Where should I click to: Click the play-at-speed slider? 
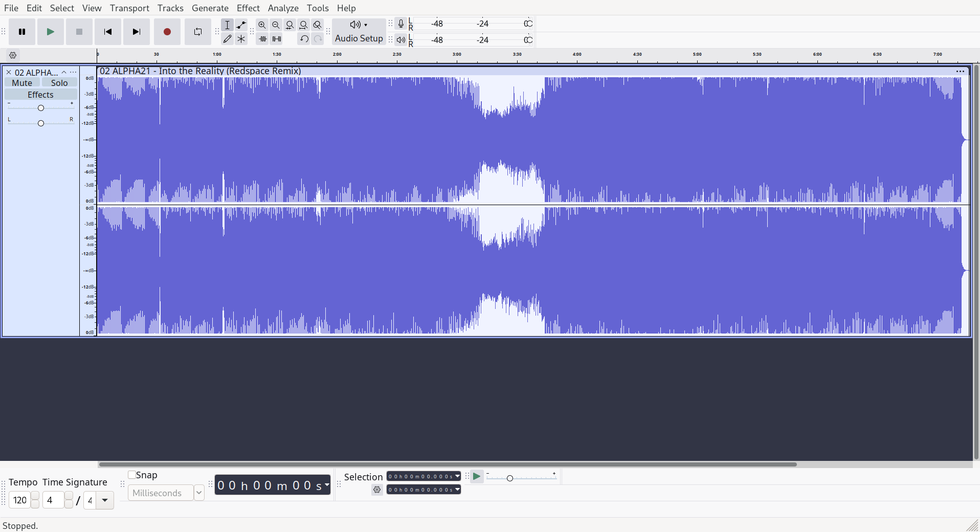tap(521, 477)
